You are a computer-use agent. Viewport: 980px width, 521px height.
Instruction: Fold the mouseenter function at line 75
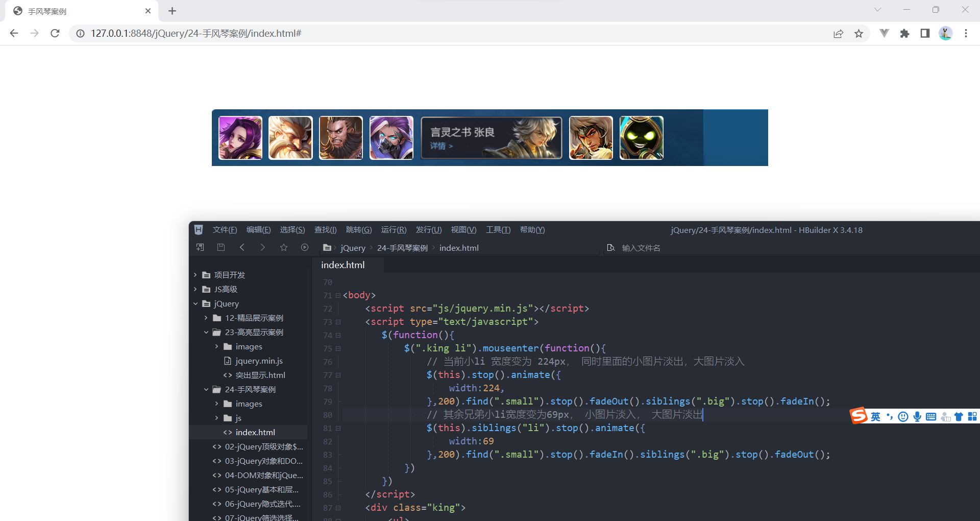coord(338,348)
